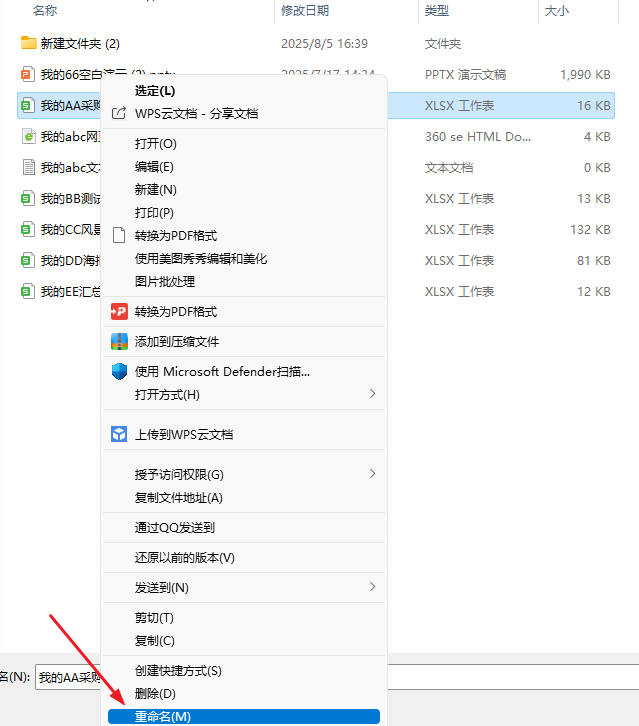
Task: Click the 12 KB size cell
Action: pos(594,292)
